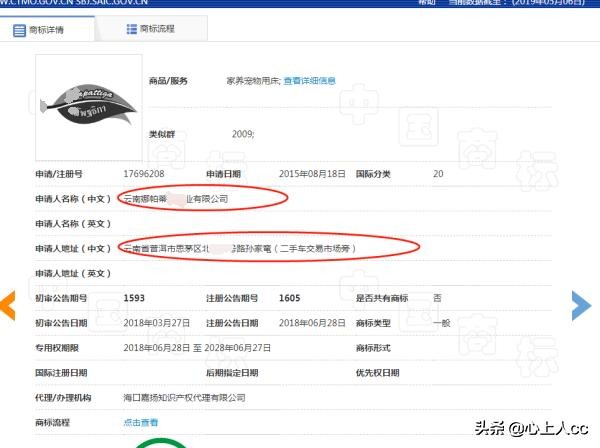
Task: Click the 国际注册日期 label
Action: click(x=61, y=373)
